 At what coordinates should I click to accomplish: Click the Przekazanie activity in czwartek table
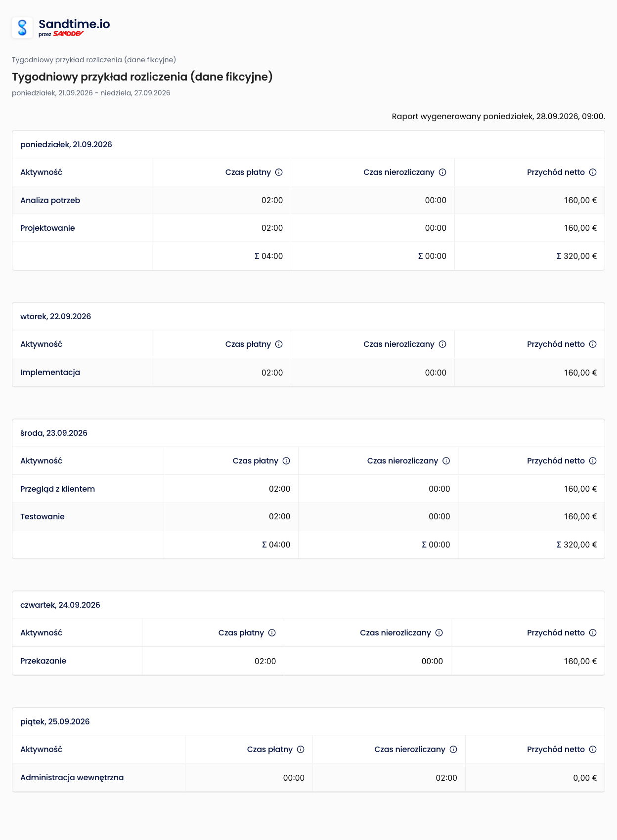43,661
